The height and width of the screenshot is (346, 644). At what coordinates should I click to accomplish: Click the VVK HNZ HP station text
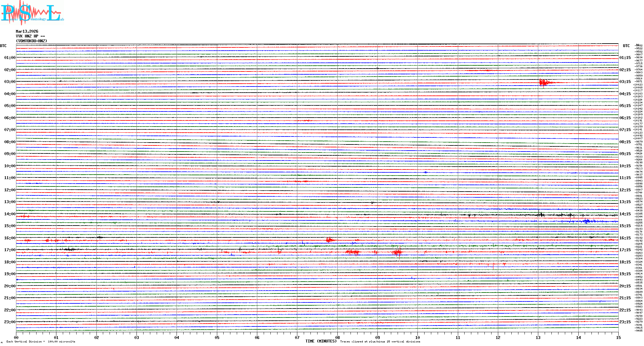[30, 36]
